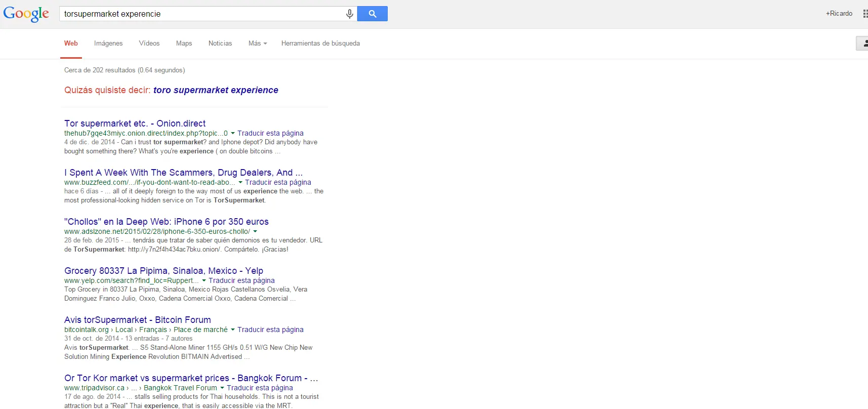Image resolution: width=868 pixels, height=409 pixels.
Task: Expand dropdown arrow next to yelp URL
Action: (x=204, y=281)
